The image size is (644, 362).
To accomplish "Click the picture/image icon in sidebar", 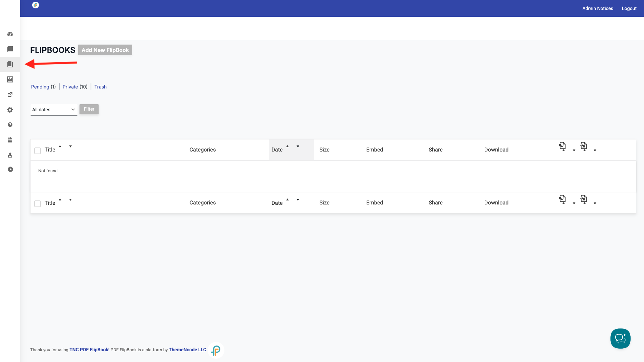I will click(10, 79).
